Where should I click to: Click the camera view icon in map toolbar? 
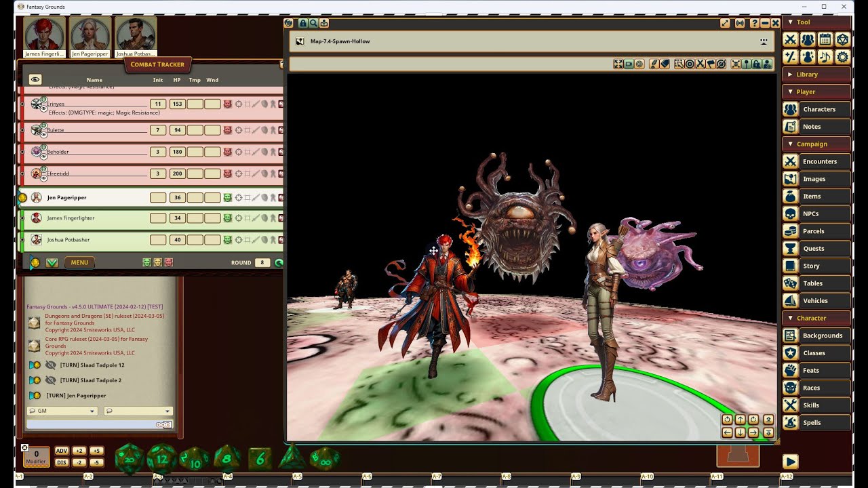[x=629, y=64]
